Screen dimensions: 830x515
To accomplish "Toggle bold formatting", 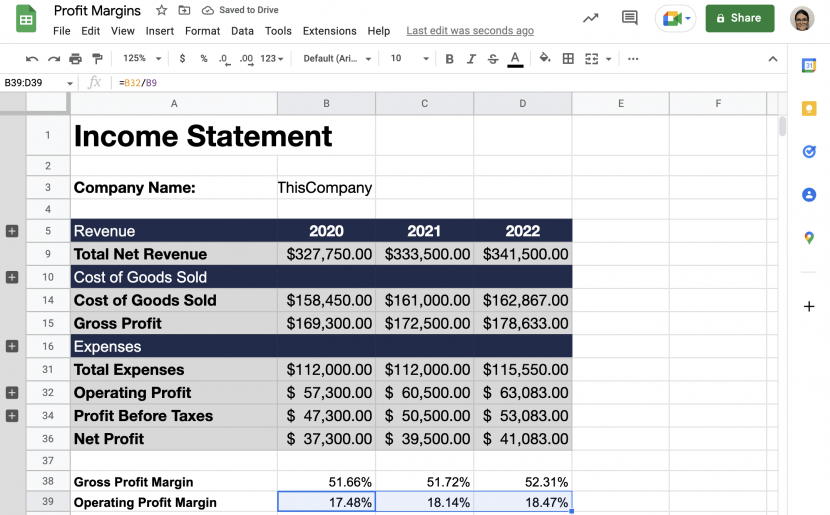I will (449, 59).
